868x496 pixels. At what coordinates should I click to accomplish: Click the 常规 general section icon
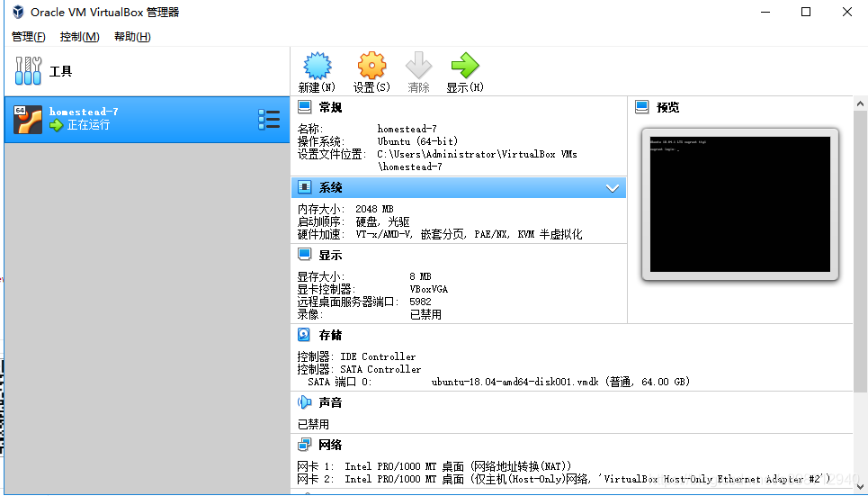point(304,106)
